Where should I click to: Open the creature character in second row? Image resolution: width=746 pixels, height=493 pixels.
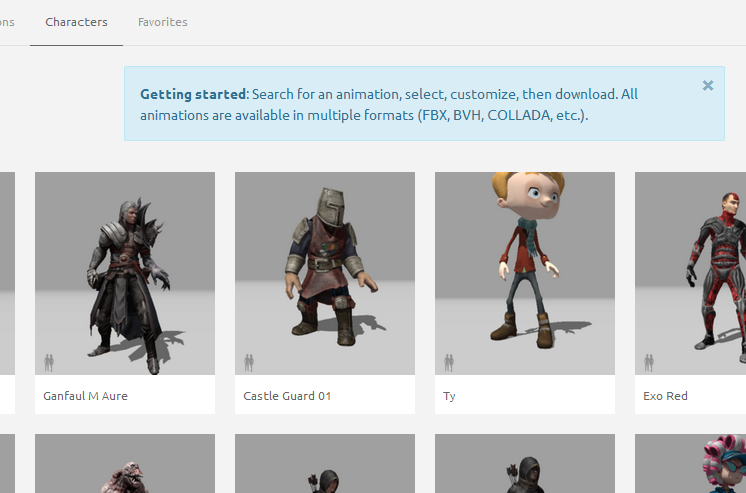[125, 463]
